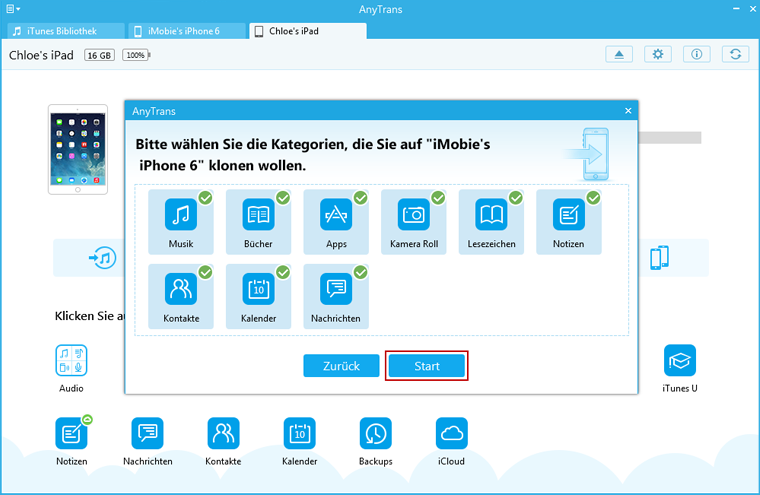Uncheck the green checkmark on Bücher

click(283, 198)
